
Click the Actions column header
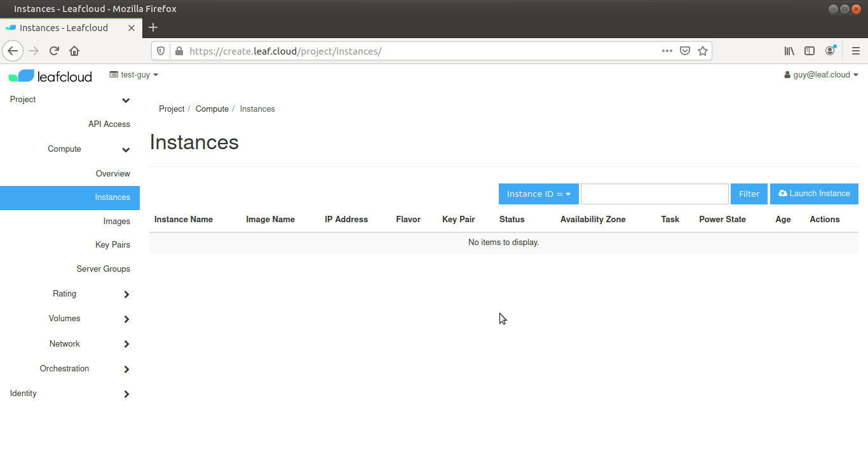tap(825, 220)
